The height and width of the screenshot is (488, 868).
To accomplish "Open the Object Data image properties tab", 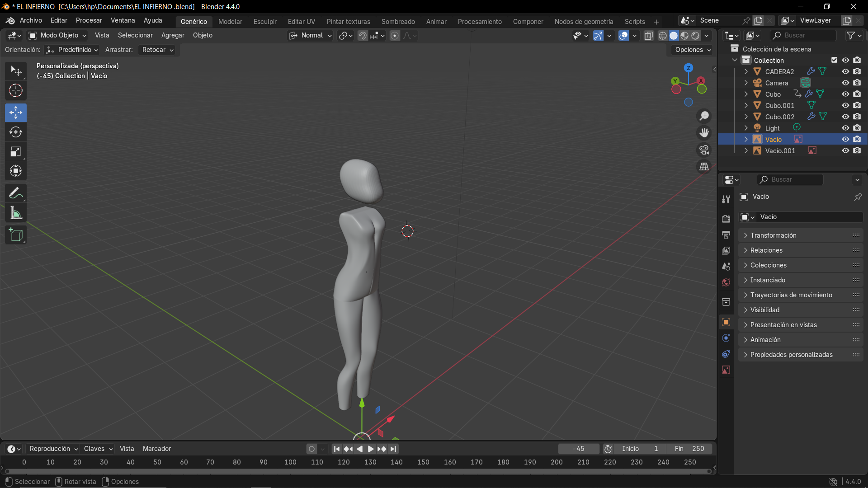I will (726, 370).
